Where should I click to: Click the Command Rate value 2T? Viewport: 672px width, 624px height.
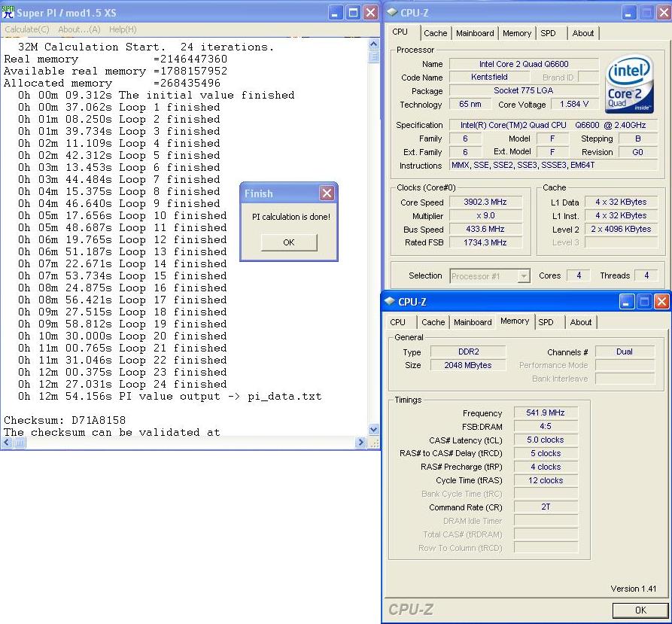point(545,507)
